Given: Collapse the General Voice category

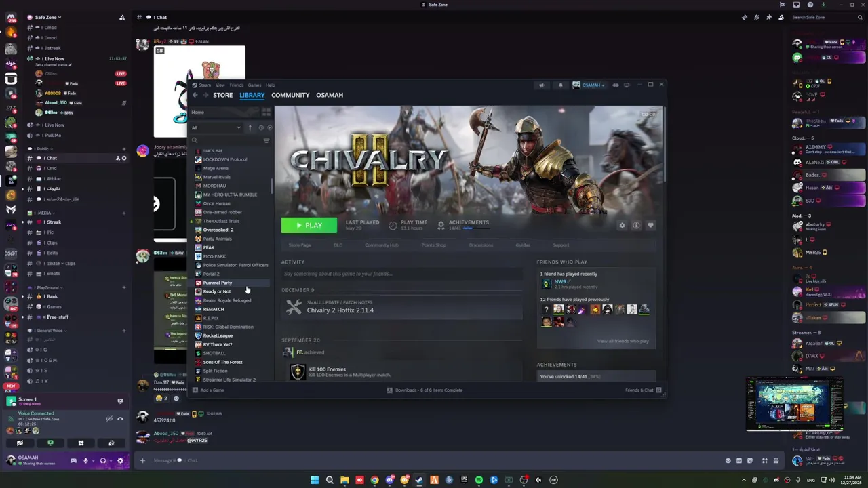Looking at the screenshot, I should click(49, 331).
